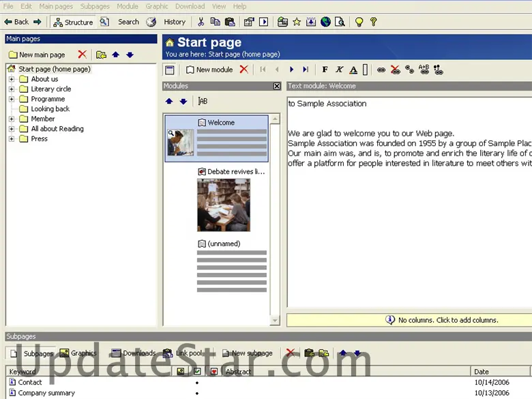Image resolution: width=532 pixels, height=399 pixels.
Task: Click the page properties icon
Action: pyautogui.click(x=249, y=22)
